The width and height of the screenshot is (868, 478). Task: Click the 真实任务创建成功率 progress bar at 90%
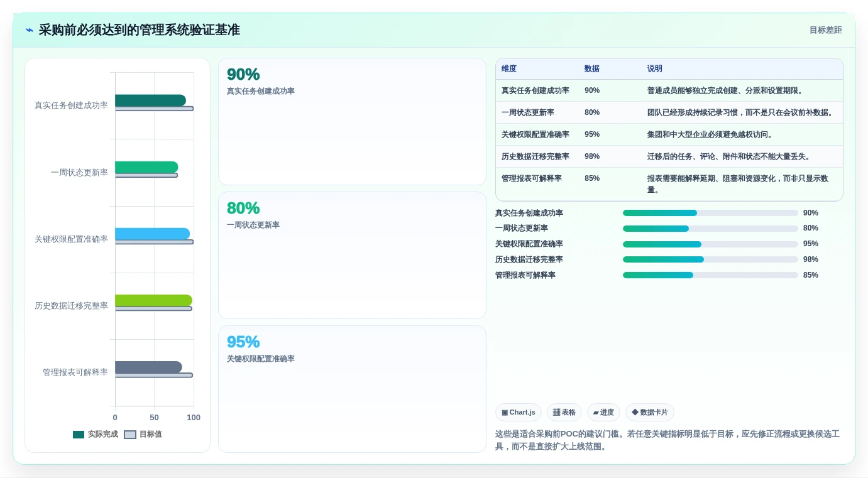(x=710, y=213)
